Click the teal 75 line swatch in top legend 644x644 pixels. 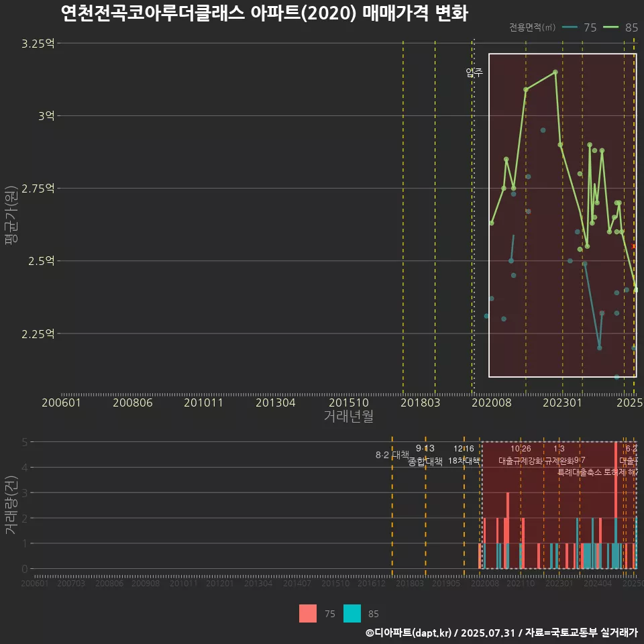[570, 27]
